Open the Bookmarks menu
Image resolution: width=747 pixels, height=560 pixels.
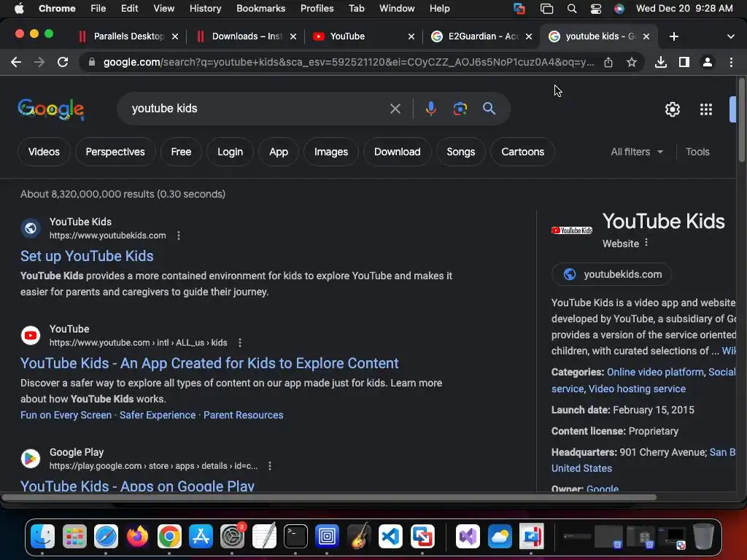tap(260, 9)
